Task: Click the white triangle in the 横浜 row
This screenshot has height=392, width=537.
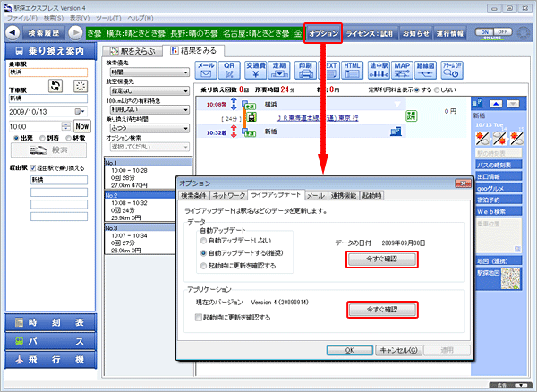Action: [x=397, y=104]
